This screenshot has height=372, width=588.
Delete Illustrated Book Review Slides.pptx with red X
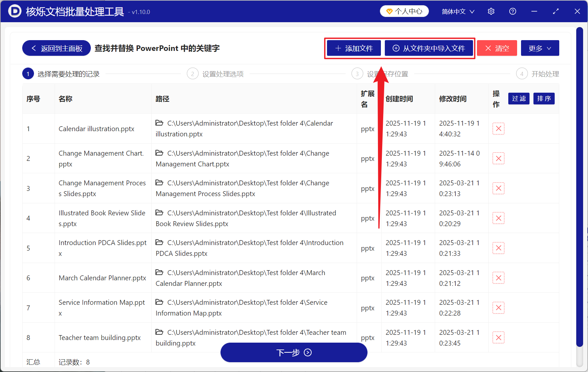(498, 218)
